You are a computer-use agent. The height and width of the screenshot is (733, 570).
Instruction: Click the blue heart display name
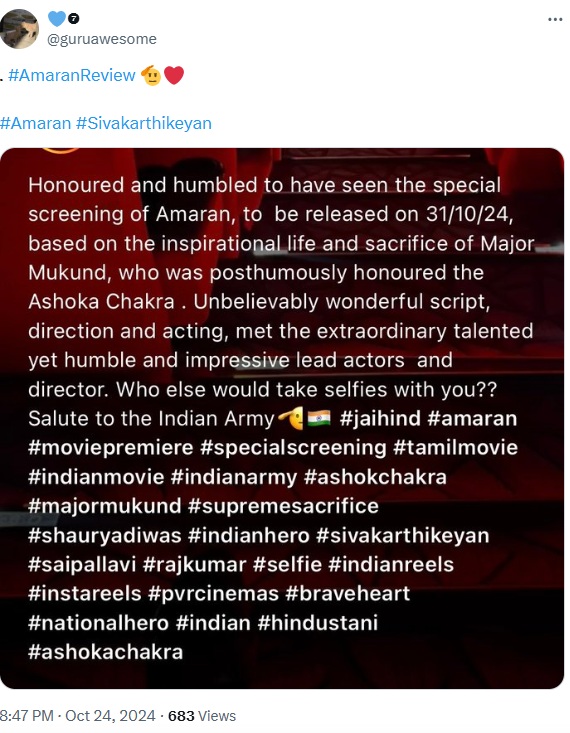coord(57,19)
